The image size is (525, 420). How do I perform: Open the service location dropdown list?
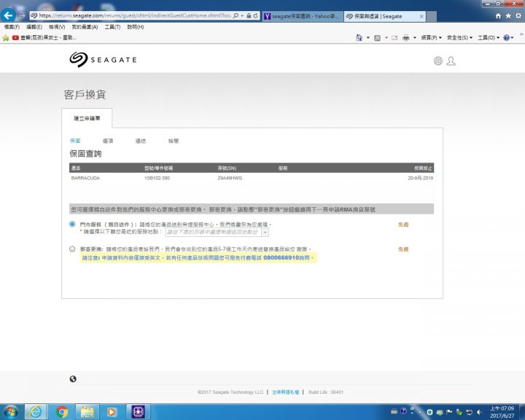(x=217, y=232)
